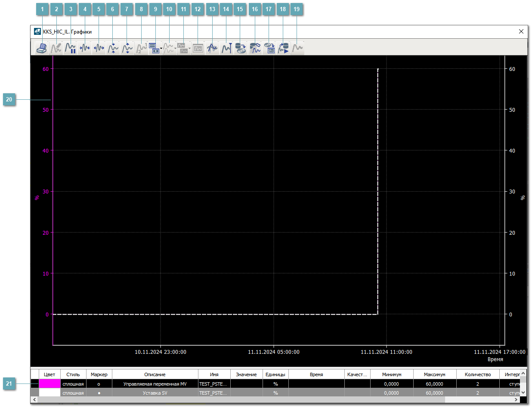The image size is (532, 408).
Task: Click the export data to disk icon
Action: [241, 48]
